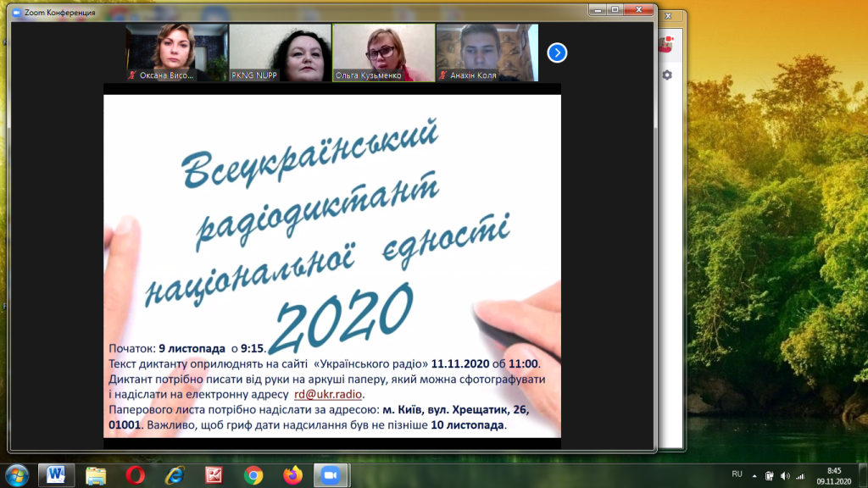
Task: Open rd@ukr.radio email link
Action: [328, 395]
